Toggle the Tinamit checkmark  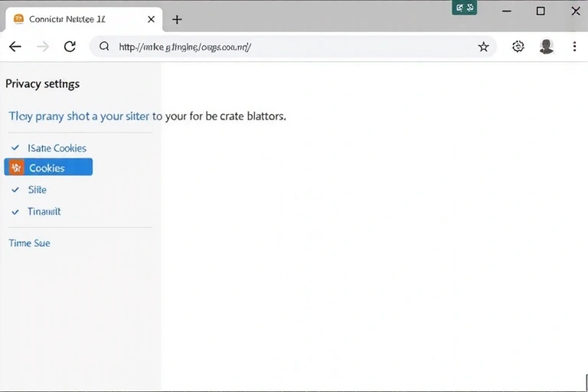click(15, 211)
